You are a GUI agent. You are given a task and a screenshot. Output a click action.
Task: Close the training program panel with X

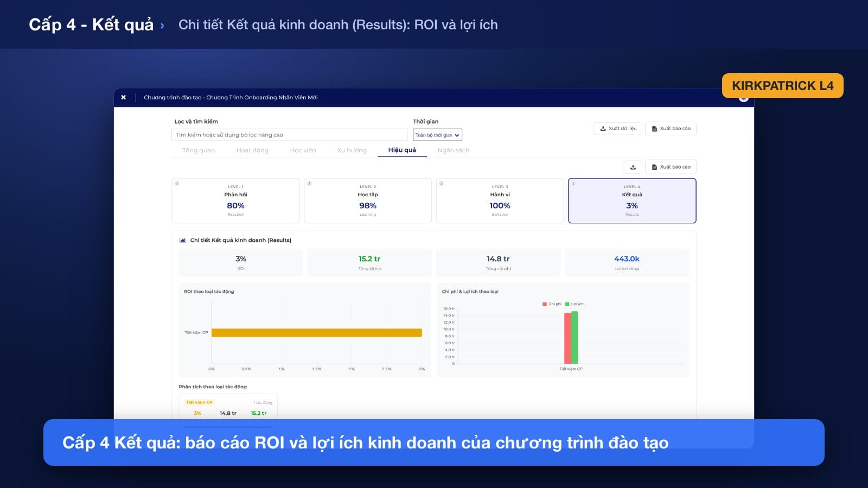coord(124,98)
